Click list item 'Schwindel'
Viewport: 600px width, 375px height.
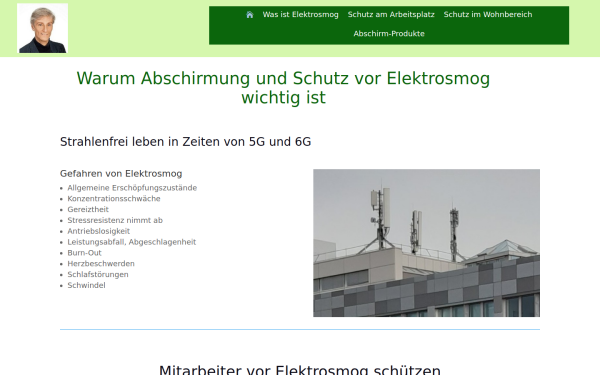[x=86, y=285]
